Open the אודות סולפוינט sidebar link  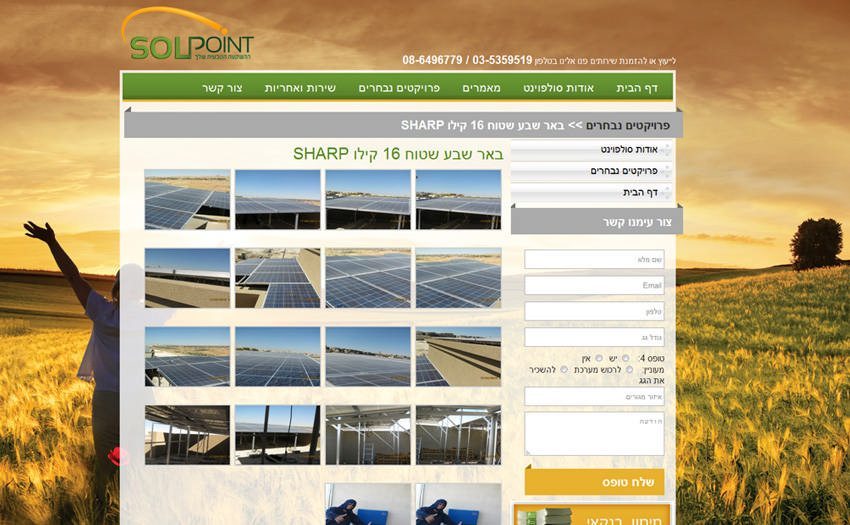click(x=628, y=149)
